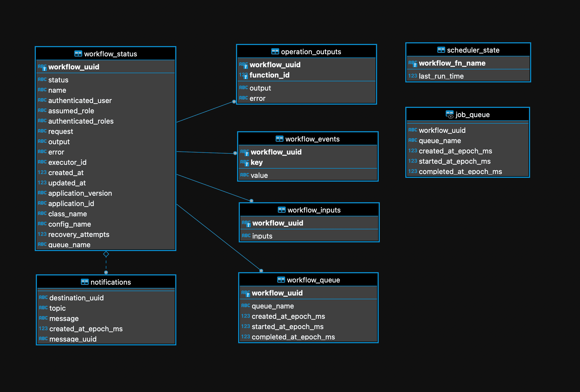The width and height of the screenshot is (580, 392).
Task: Select the inputs column in workflow_inputs
Action: pos(262,236)
